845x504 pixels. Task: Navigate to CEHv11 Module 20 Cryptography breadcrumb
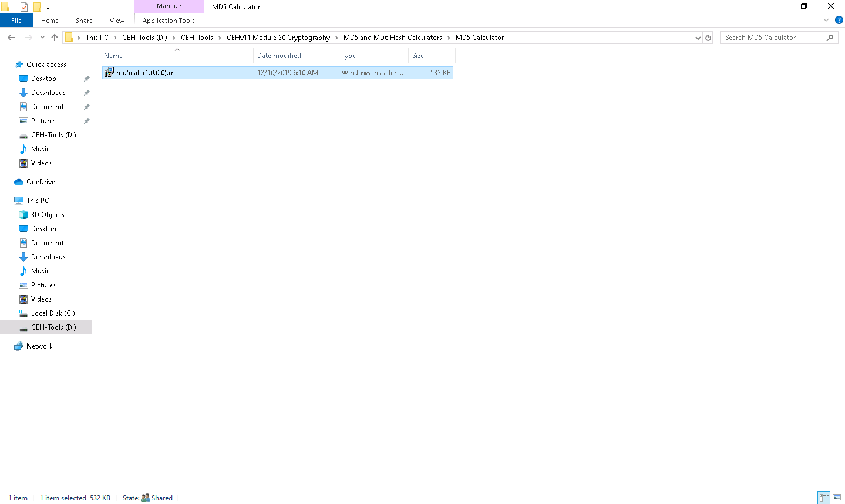pos(278,38)
